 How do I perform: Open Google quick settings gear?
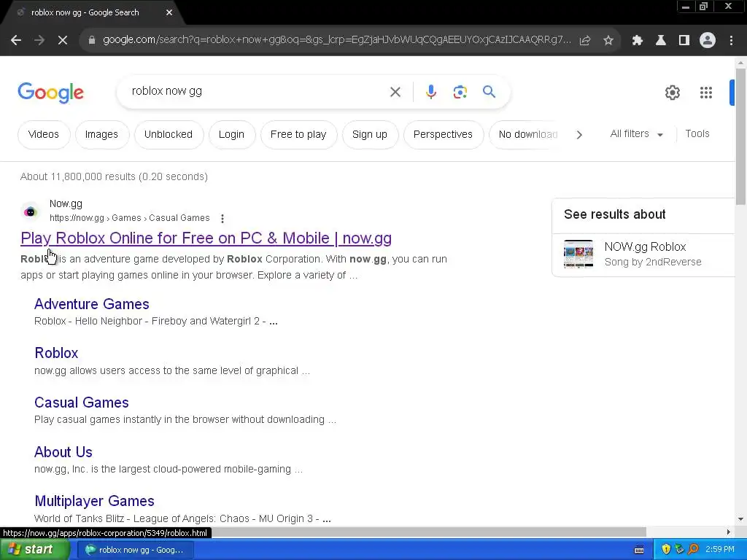point(672,93)
